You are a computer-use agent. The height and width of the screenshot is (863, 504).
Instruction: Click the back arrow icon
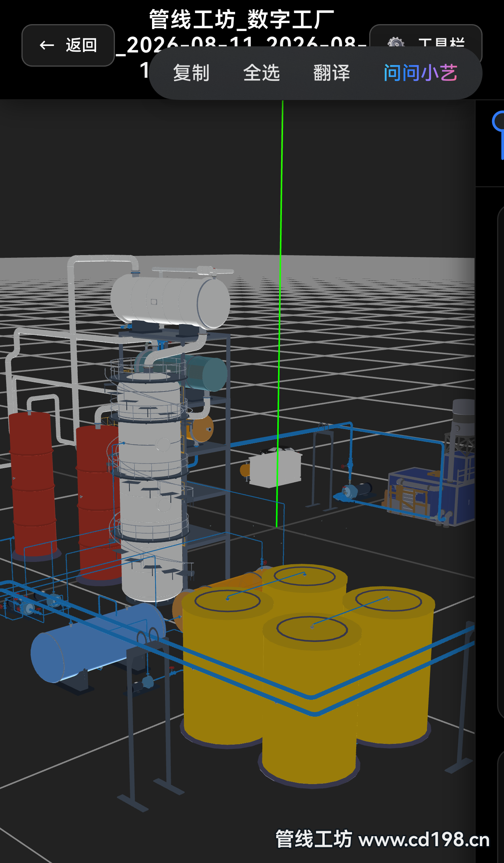point(47,45)
